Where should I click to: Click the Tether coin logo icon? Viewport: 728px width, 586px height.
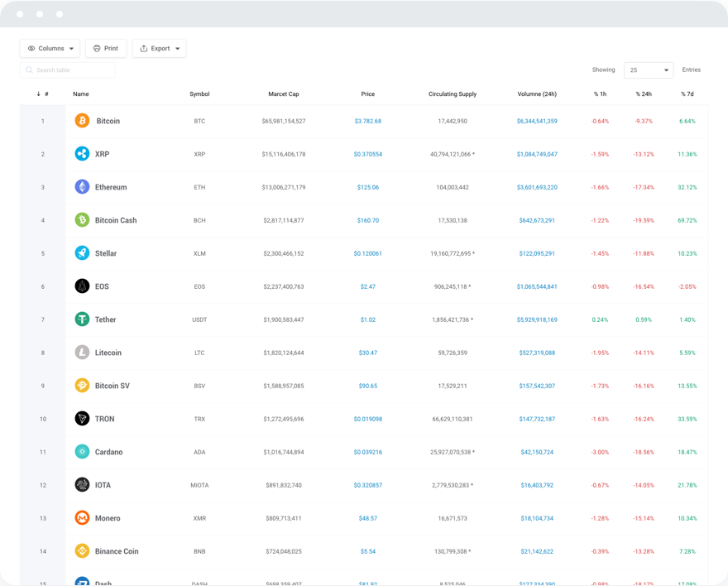click(x=82, y=319)
